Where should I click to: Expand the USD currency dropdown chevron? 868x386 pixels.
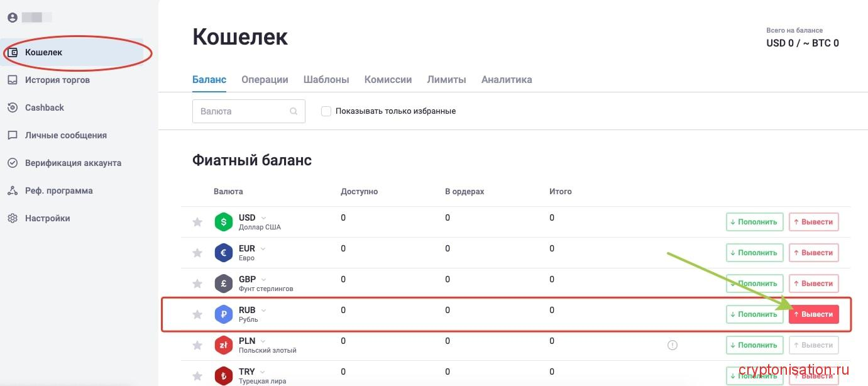264,217
